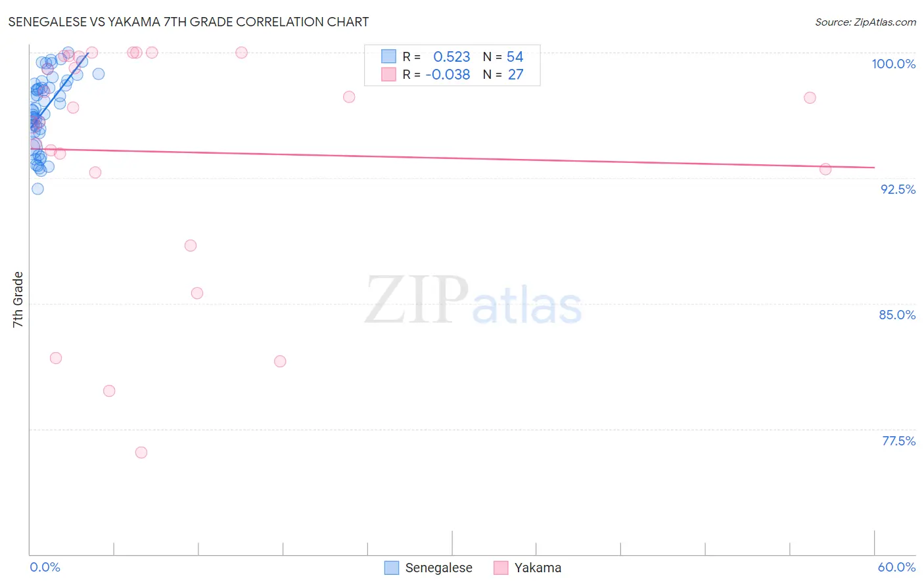This screenshot has height=586, width=924.
Task: Click the pink point at 97.5% far right
Action: (x=810, y=98)
